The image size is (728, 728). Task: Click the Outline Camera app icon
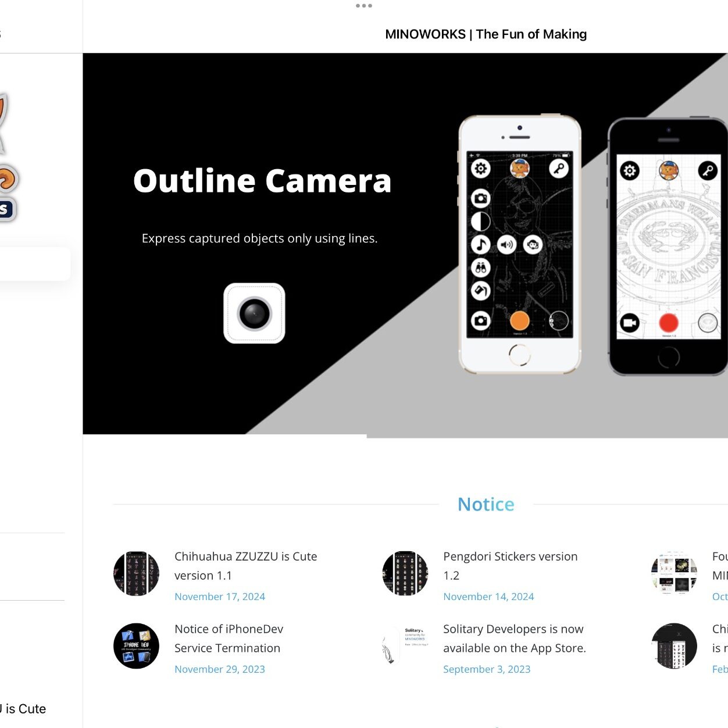click(254, 313)
